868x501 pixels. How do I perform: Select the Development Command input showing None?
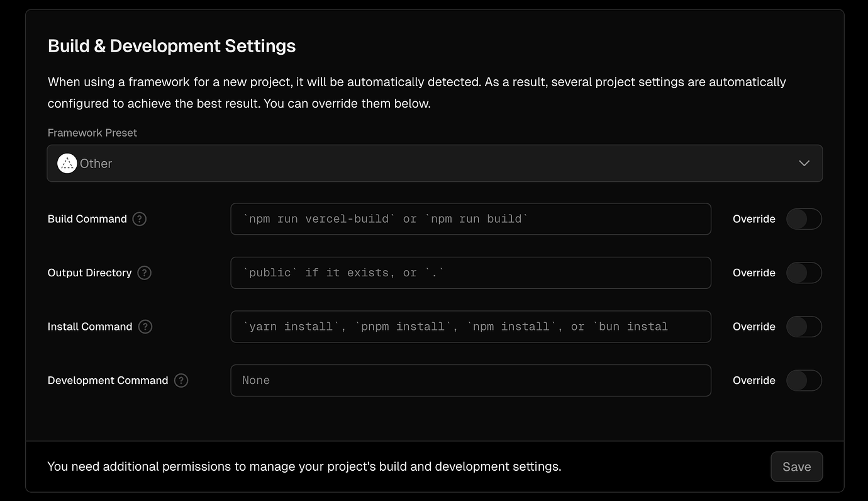(470, 380)
